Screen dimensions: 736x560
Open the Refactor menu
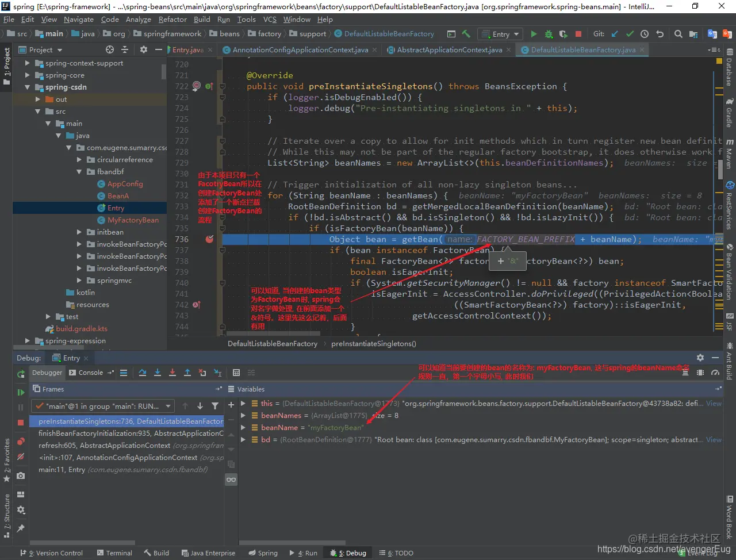click(x=172, y=20)
